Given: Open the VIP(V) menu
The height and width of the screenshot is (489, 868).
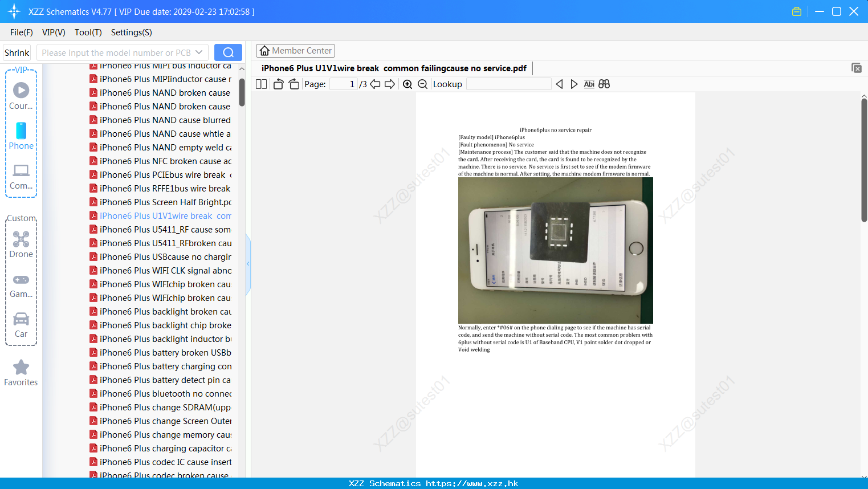Looking at the screenshot, I should 54,32.
